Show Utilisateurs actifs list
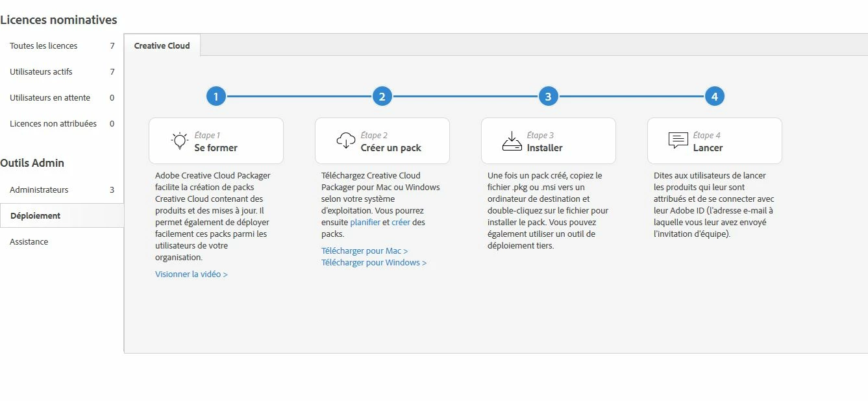Screen dimensions: 868x401 click(x=62, y=71)
